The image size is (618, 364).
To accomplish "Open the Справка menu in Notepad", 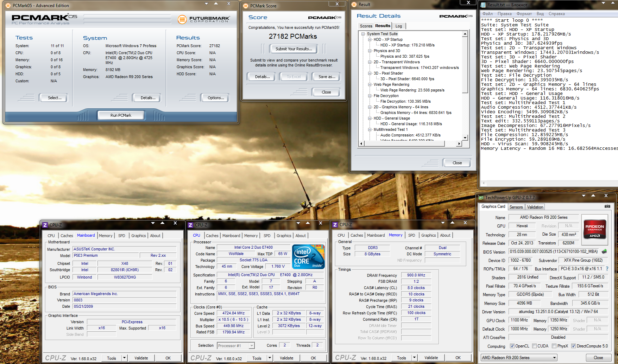I will [x=556, y=14].
